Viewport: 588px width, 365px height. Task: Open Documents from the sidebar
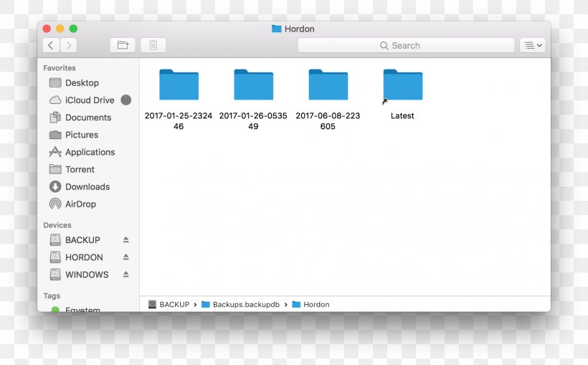pos(87,118)
